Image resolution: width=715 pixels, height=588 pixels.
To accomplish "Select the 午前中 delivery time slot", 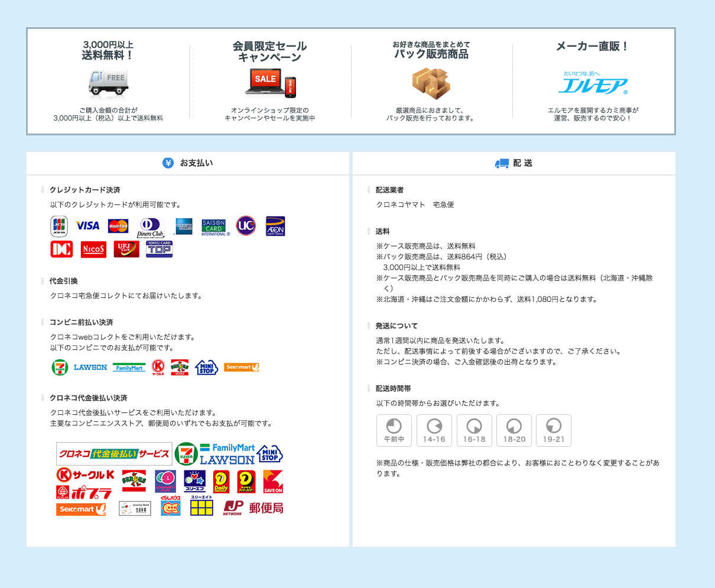I will coord(394,430).
